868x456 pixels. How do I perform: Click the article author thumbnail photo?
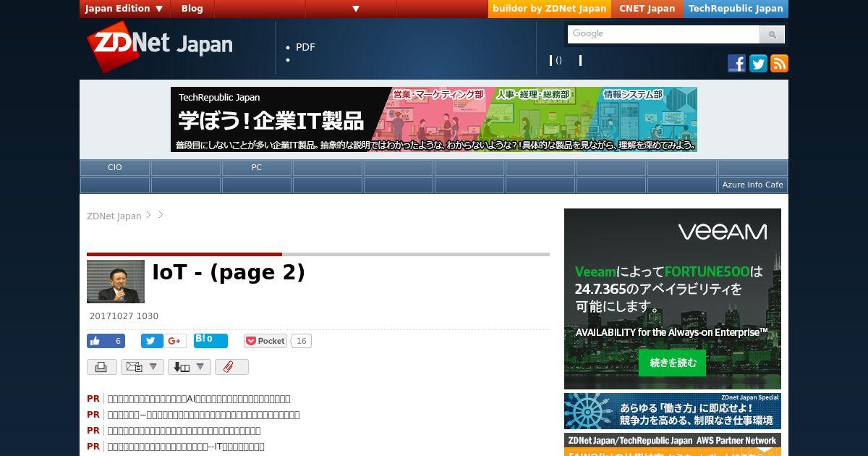116,282
